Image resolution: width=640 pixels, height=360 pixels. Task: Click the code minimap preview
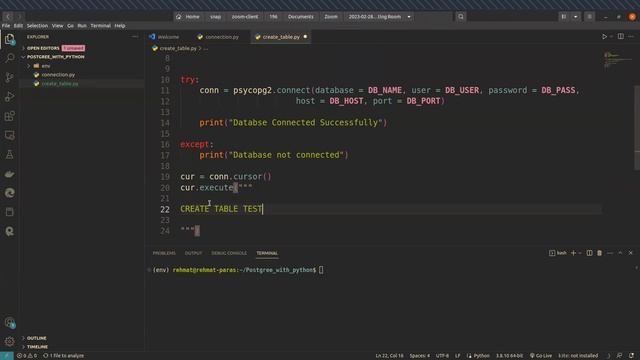pos(618,59)
